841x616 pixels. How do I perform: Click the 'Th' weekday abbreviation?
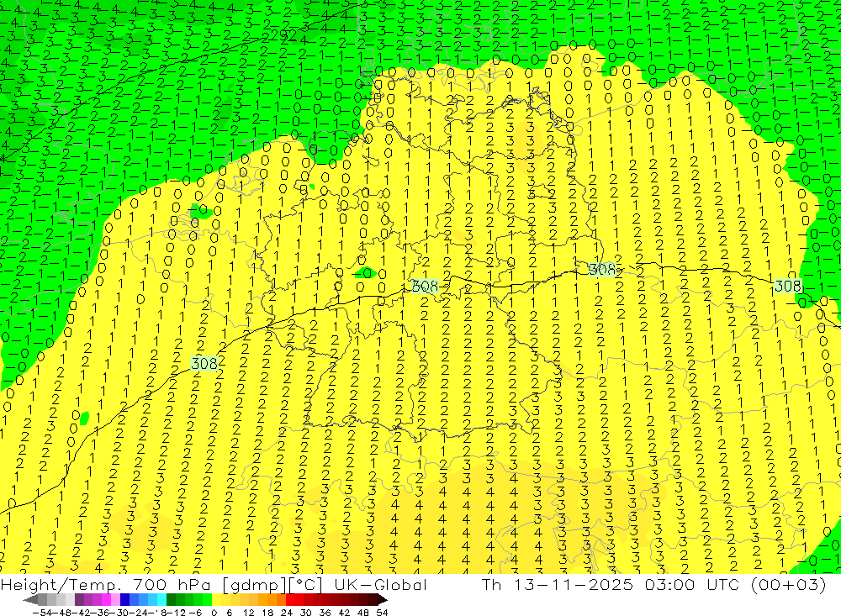coord(491,585)
